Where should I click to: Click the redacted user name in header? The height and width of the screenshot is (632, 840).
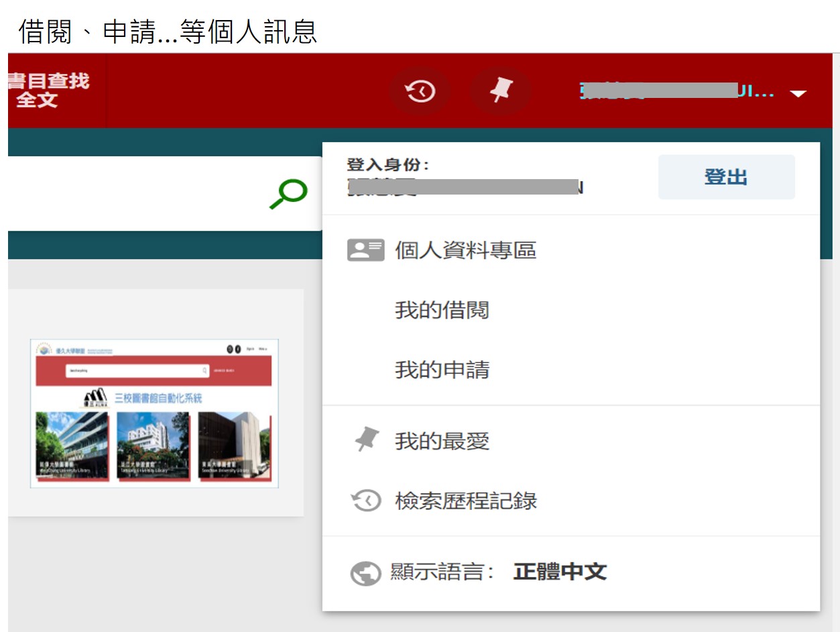point(676,92)
